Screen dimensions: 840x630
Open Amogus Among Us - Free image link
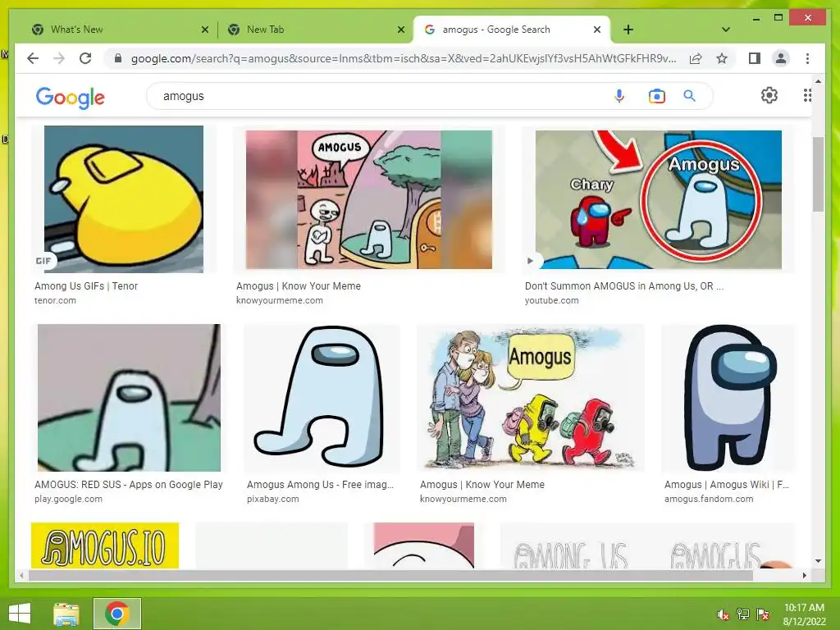click(321, 484)
